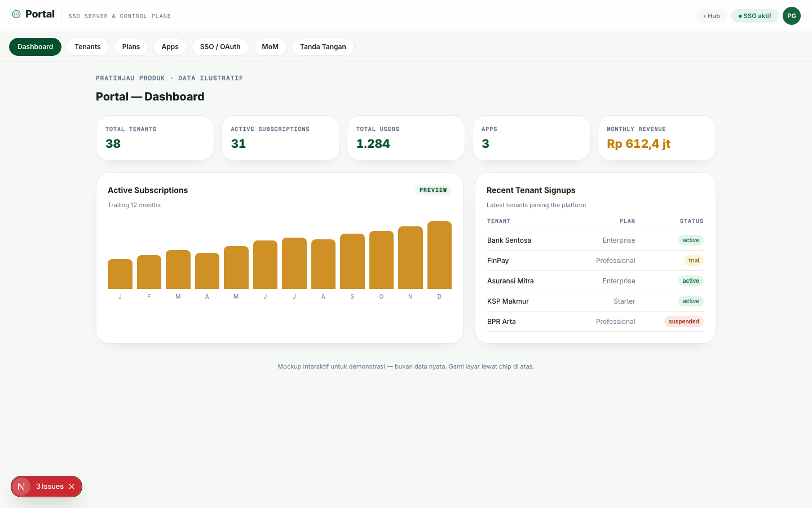Click the trial badge for FinPay
The image size is (812, 508).
tap(694, 261)
